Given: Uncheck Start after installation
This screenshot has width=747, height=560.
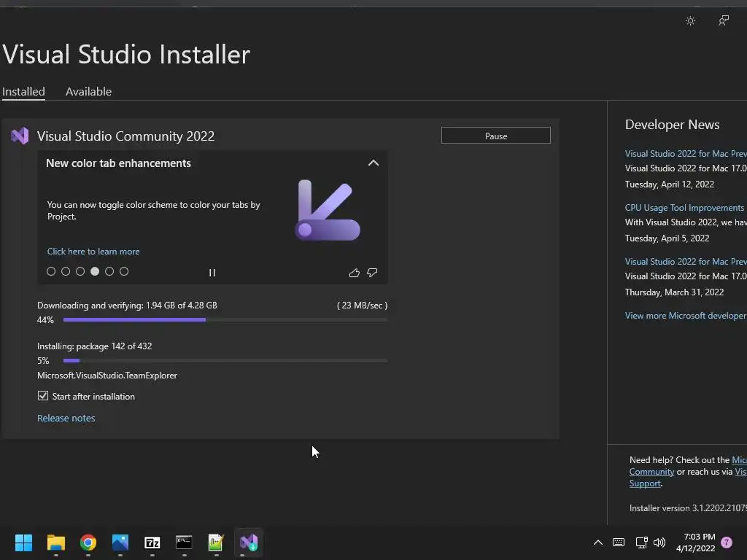Looking at the screenshot, I should 43,396.
